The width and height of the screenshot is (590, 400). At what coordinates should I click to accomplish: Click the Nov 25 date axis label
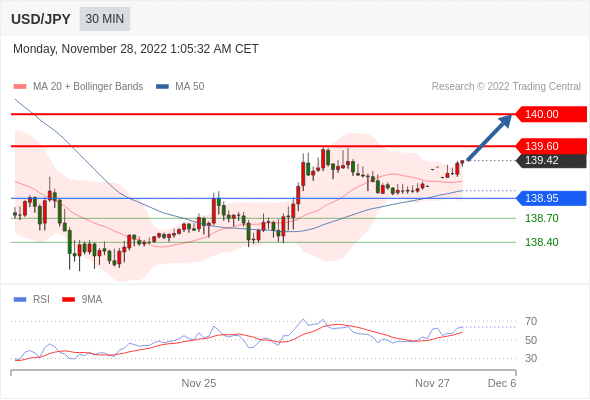point(199,383)
